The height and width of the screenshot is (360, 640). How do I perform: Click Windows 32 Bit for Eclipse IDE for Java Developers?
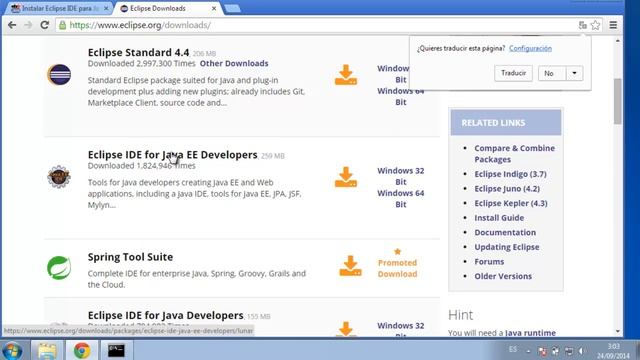click(400, 330)
